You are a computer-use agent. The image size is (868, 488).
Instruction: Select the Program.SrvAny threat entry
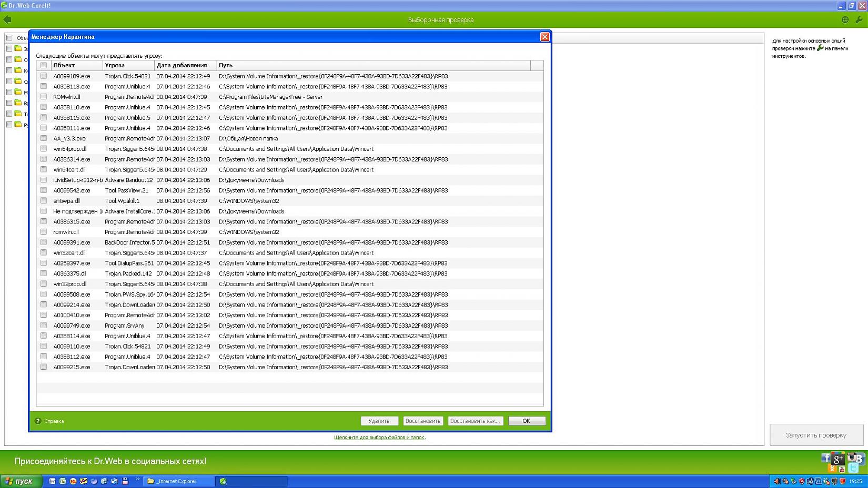[125, 326]
